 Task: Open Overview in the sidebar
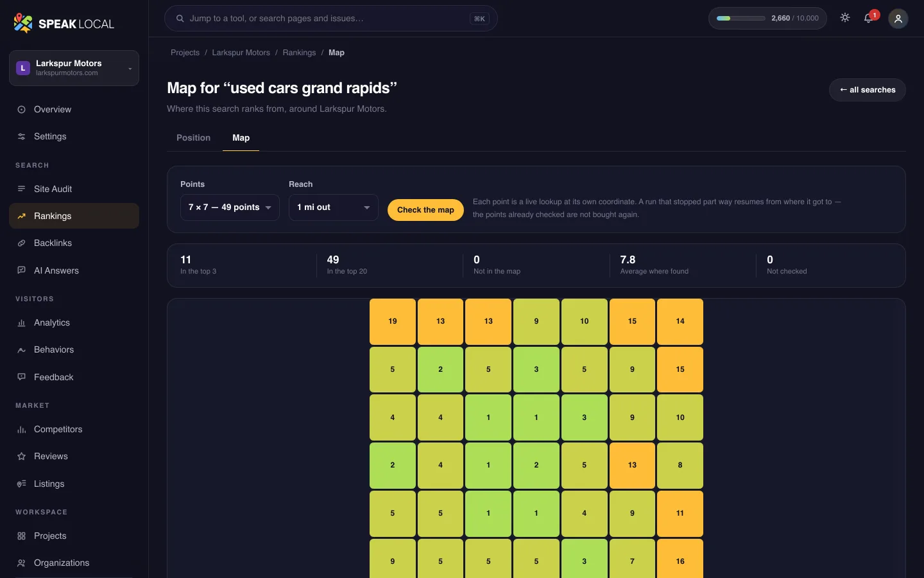pos(74,110)
